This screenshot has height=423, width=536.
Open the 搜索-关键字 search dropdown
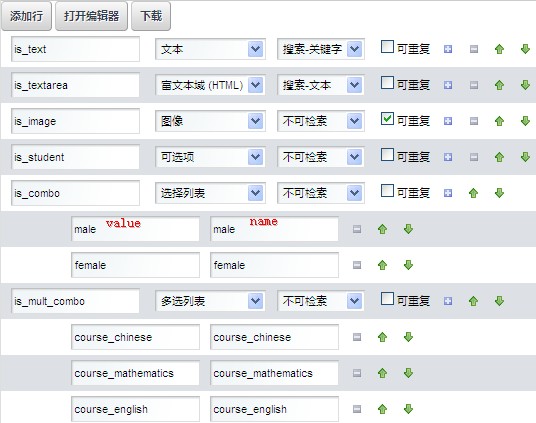coord(321,49)
